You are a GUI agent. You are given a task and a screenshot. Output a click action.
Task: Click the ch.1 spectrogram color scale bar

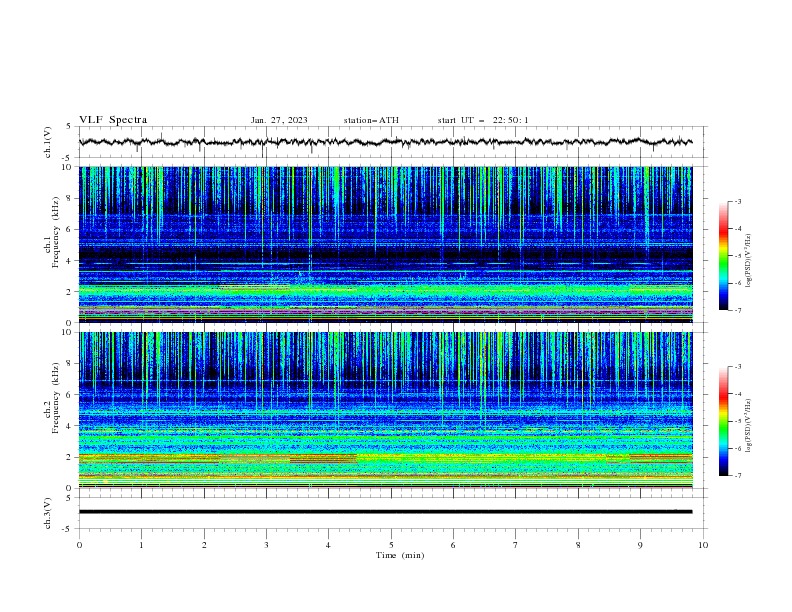pos(723,256)
